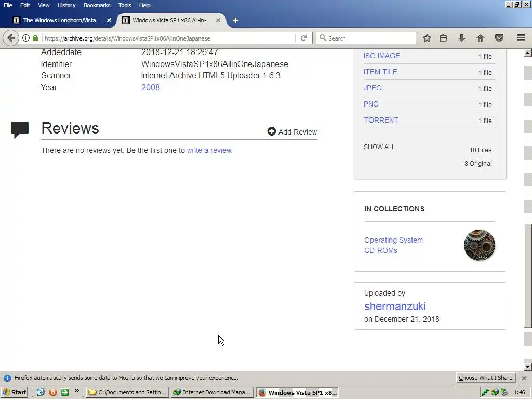This screenshot has width=532, height=399.
Task: Click the Internet Download Manager tray icon
Action: (495, 392)
